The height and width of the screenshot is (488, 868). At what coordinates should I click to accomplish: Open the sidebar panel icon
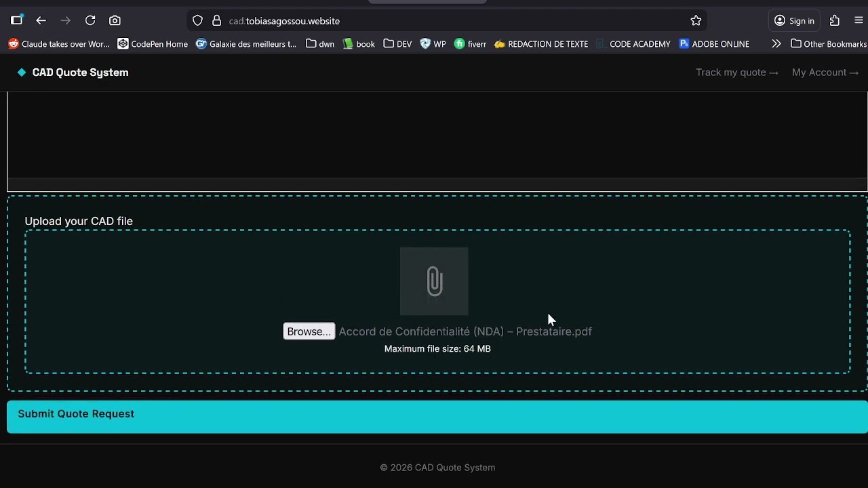pyautogui.click(x=16, y=20)
